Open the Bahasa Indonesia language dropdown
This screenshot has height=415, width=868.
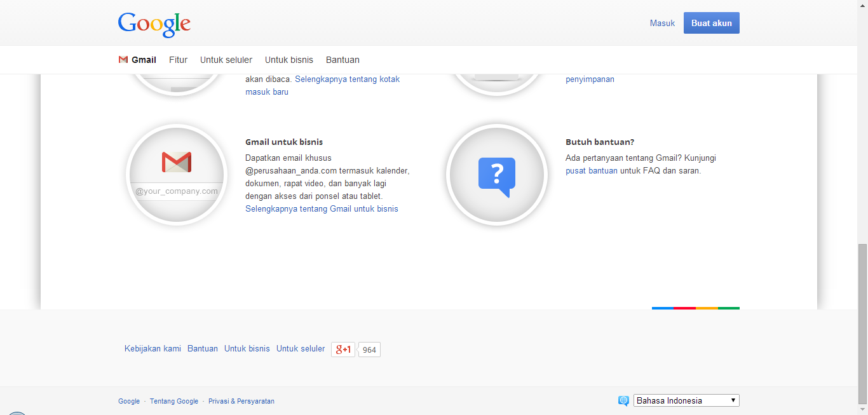point(686,400)
